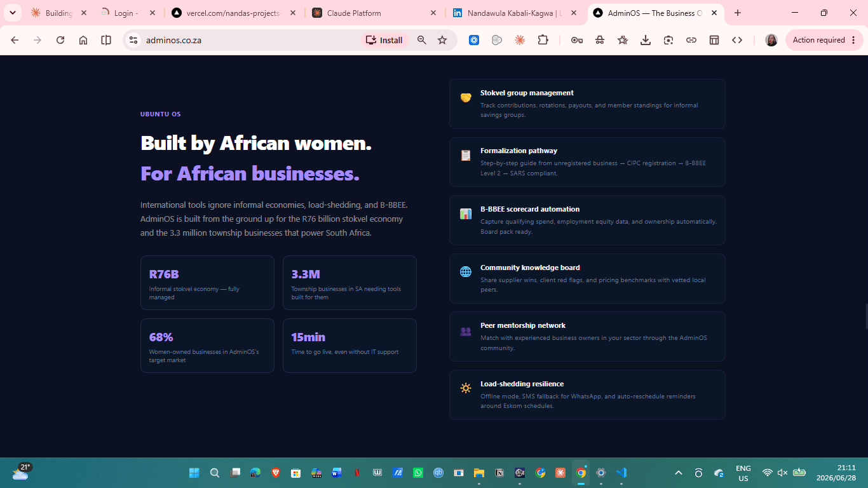Open a new browser tab
868x488 pixels.
click(x=737, y=13)
